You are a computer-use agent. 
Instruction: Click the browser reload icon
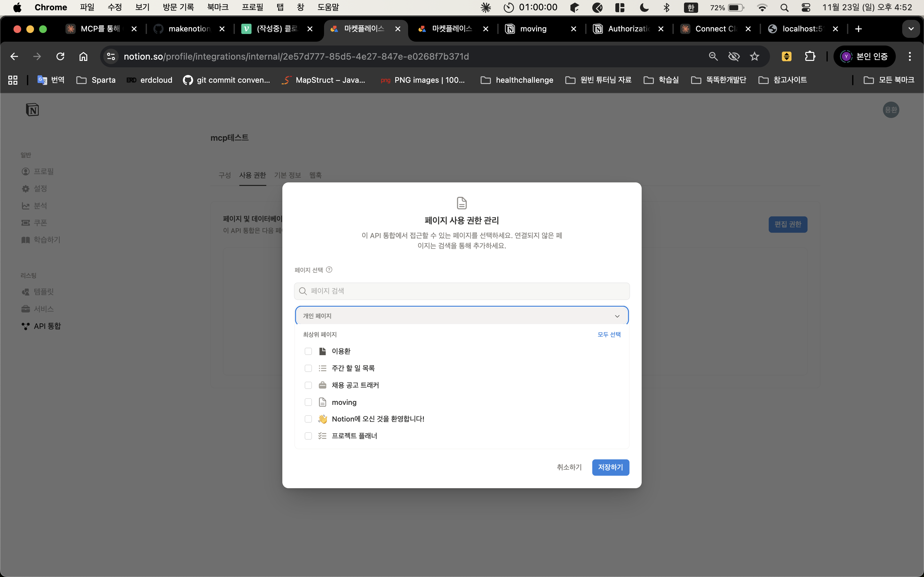(60, 56)
